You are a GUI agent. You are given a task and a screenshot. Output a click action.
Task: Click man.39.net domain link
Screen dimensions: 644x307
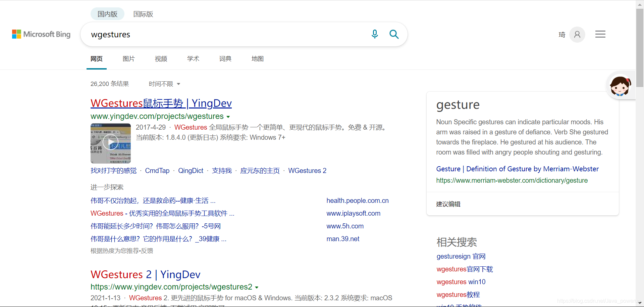343,239
